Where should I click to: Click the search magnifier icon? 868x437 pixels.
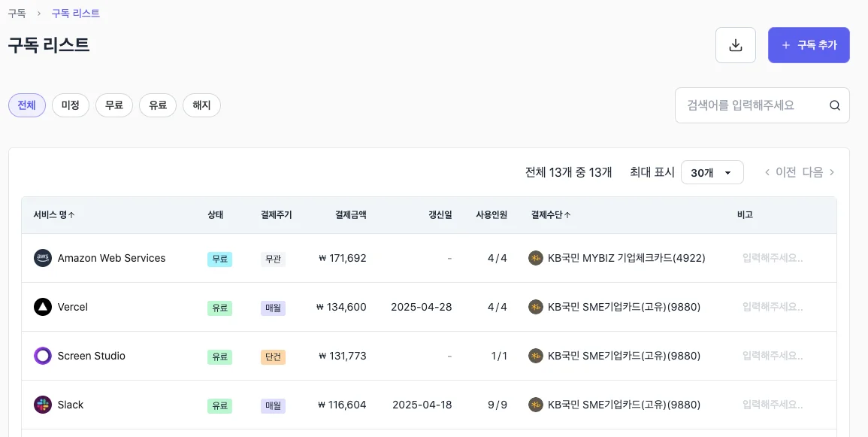coord(834,105)
